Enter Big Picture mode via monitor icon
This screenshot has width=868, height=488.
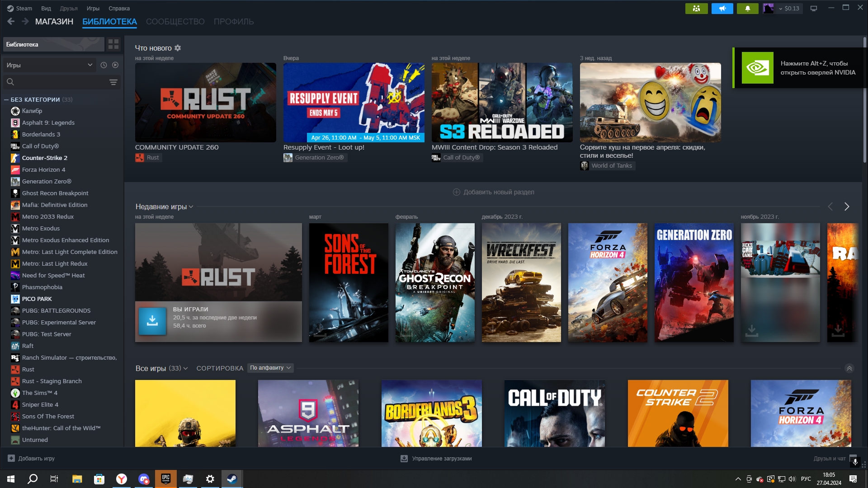814,8
